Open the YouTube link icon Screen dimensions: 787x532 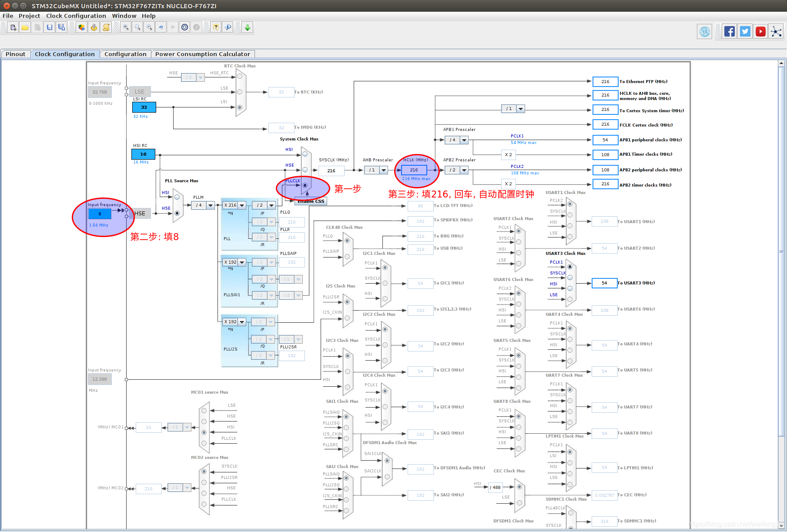[760, 32]
